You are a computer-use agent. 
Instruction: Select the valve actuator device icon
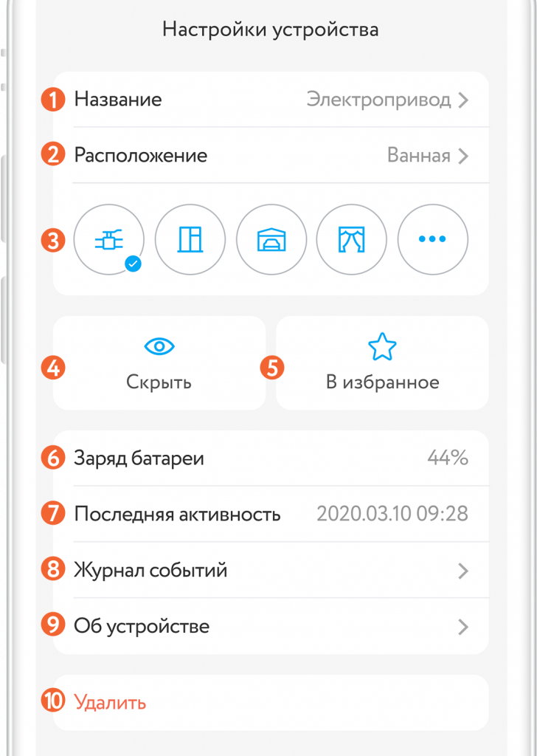pyautogui.click(x=109, y=239)
